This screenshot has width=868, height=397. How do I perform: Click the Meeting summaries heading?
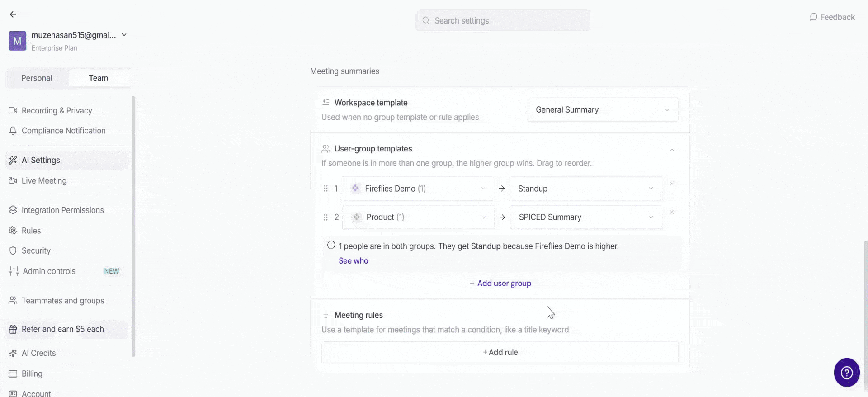tap(344, 71)
